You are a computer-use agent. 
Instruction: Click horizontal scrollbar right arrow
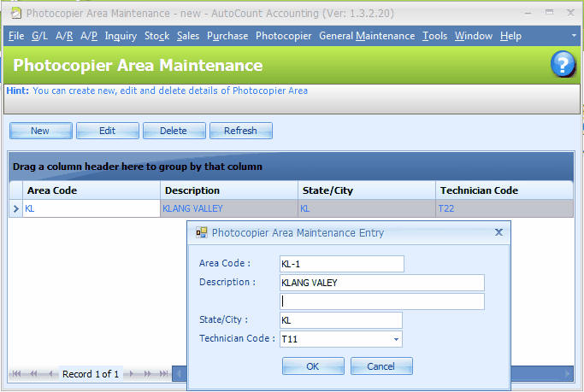568,374
